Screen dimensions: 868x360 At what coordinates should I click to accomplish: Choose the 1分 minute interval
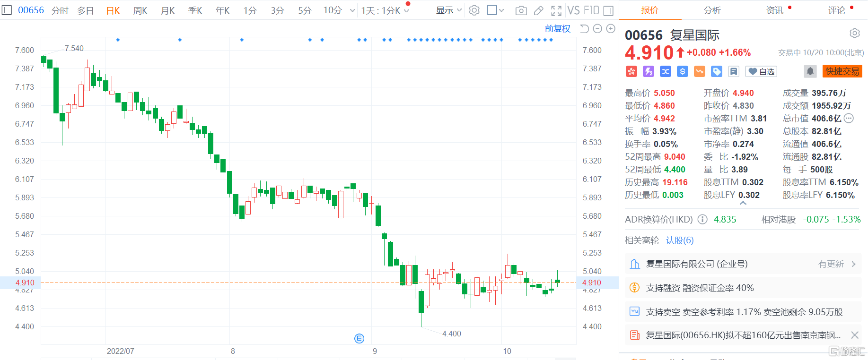(250, 10)
